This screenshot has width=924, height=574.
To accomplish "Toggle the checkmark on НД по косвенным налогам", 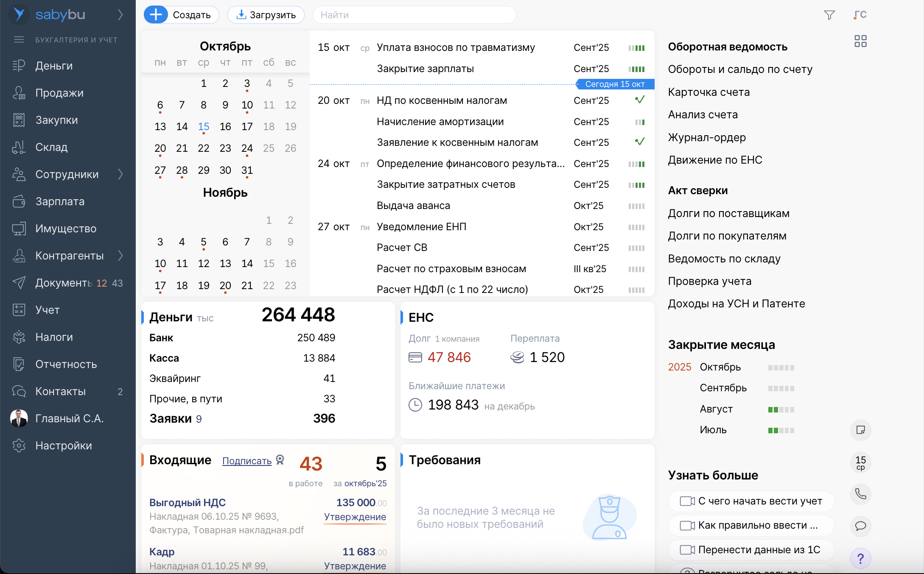I will coord(640,100).
